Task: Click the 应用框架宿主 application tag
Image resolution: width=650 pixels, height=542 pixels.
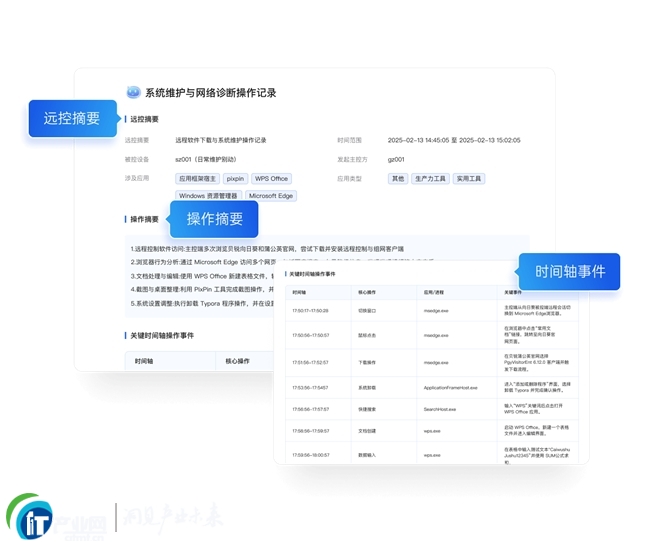Action: pos(197,179)
